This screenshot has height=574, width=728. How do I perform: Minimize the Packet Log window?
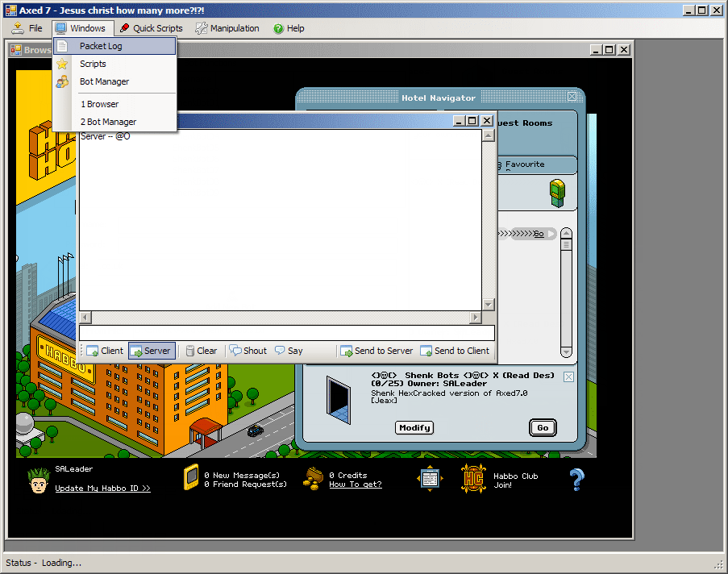pos(459,121)
